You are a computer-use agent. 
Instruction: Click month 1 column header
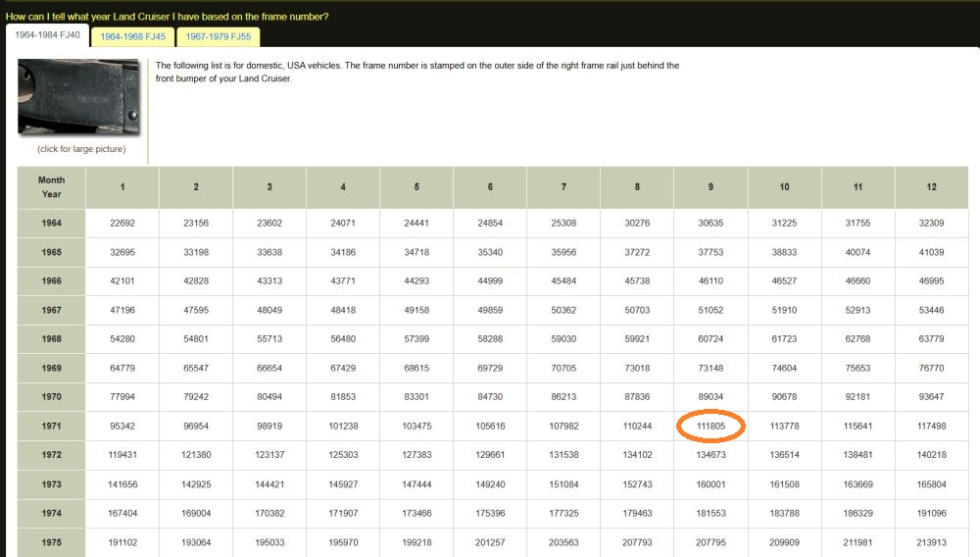(122, 187)
